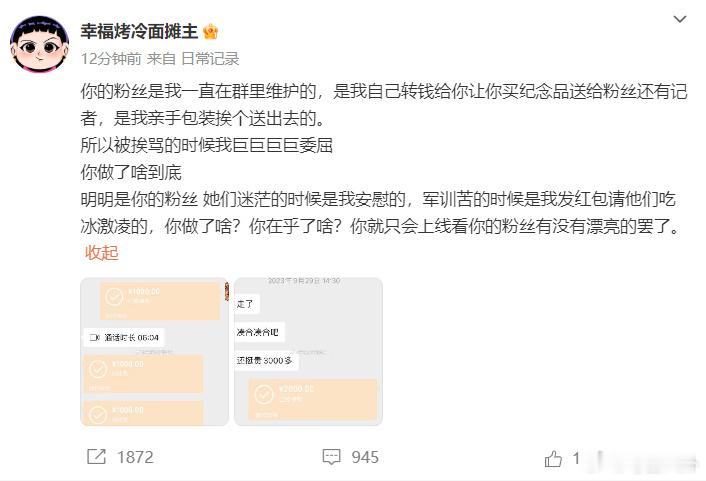Click the video call icon beside 通话时长 06:04
This screenshot has width=706, height=481.
(x=95, y=337)
